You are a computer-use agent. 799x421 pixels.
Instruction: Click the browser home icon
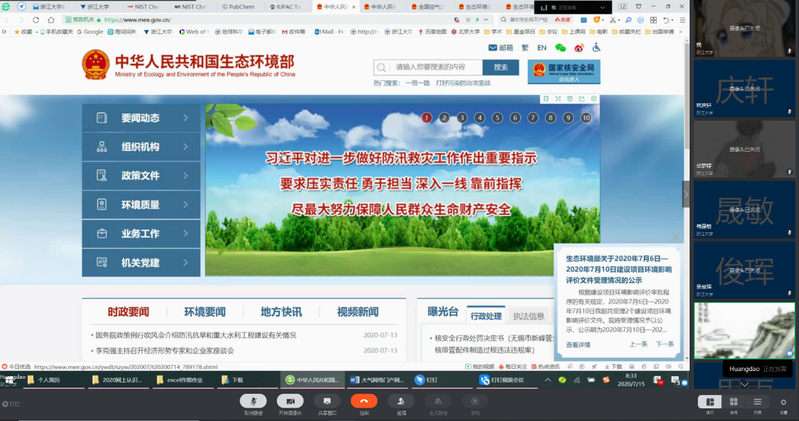pyautogui.click(x=51, y=19)
